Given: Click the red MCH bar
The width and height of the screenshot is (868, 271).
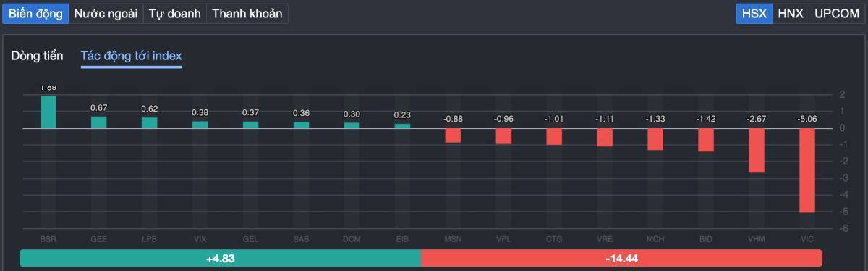Looking at the screenshot, I should [655, 139].
